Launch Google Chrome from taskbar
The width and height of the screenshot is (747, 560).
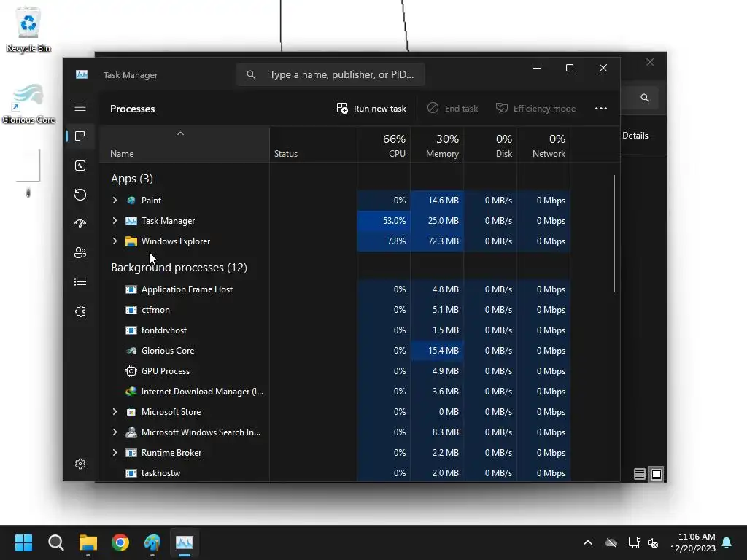click(x=120, y=542)
